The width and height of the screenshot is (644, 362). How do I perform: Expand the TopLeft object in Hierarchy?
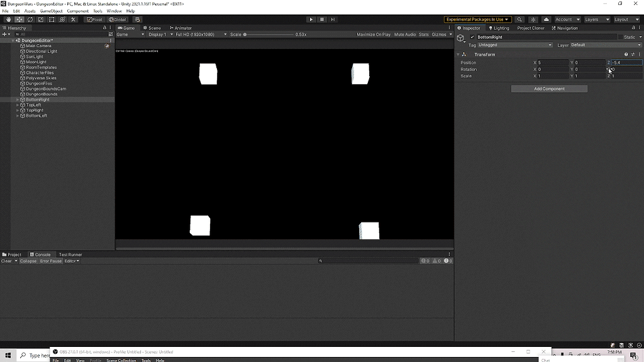point(19,105)
